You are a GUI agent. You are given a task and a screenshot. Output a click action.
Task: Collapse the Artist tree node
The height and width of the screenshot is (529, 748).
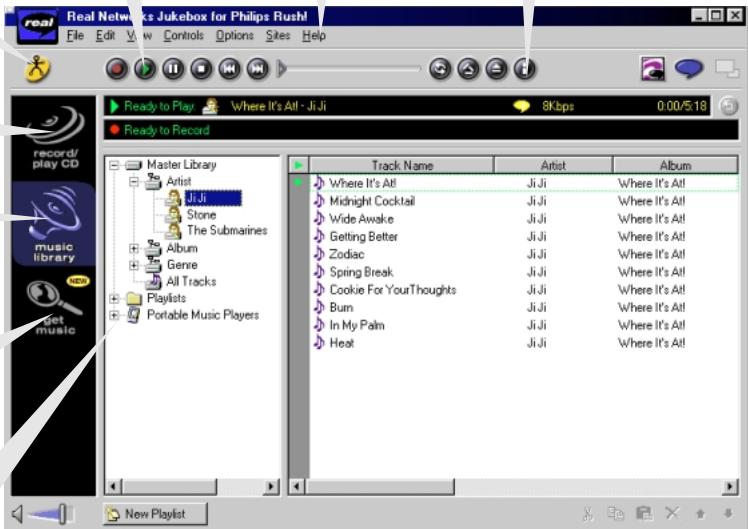(x=134, y=182)
